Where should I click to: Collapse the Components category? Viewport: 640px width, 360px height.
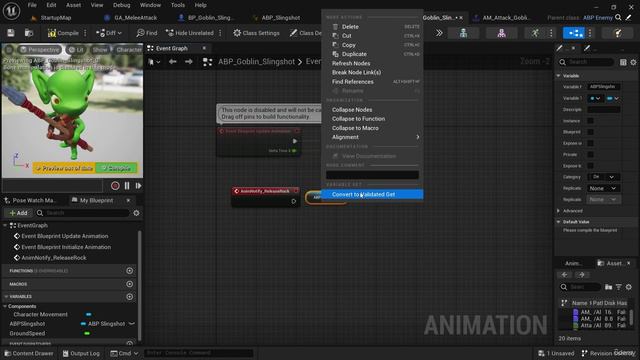pyautogui.click(x=5, y=306)
